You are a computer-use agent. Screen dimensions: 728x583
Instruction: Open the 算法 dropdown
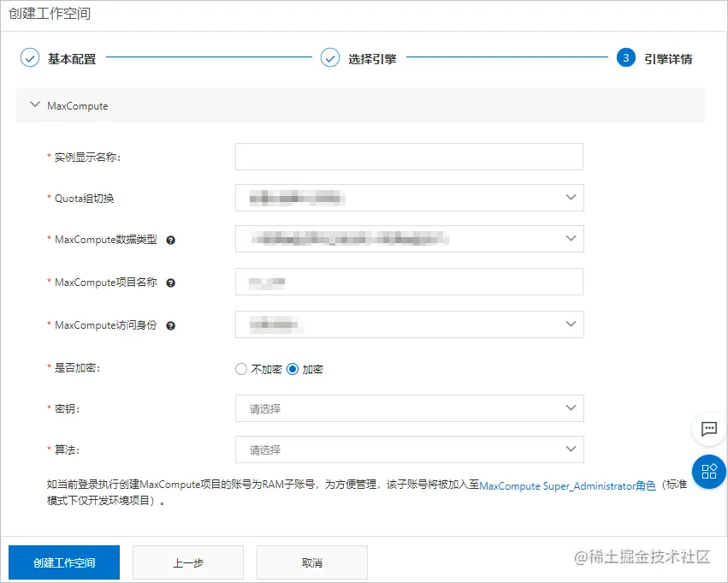point(409,449)
